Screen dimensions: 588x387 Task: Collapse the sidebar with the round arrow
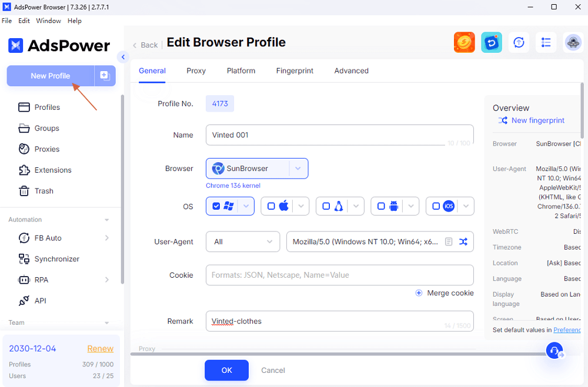coord(123,57)
